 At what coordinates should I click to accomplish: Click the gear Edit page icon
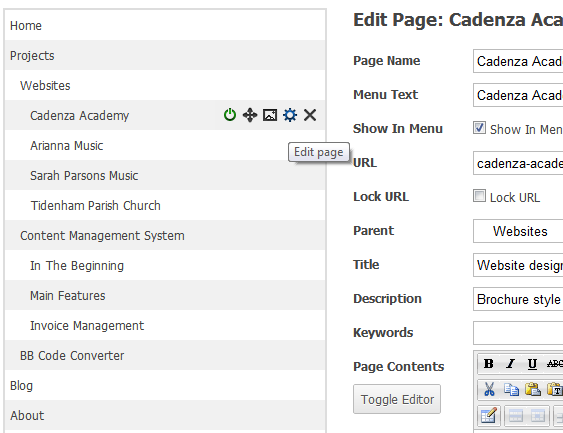(290, 115)
